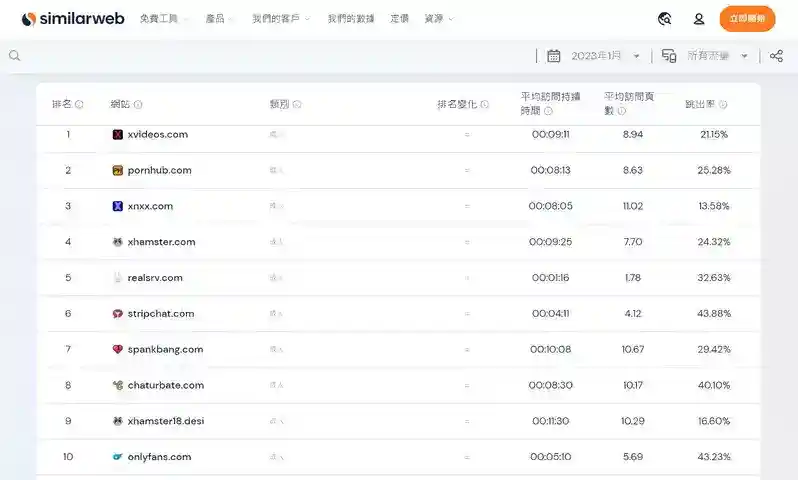The image size is (798, 480).
Task: Click the 11.02 pages per visit cell
Action: point(633,206)
